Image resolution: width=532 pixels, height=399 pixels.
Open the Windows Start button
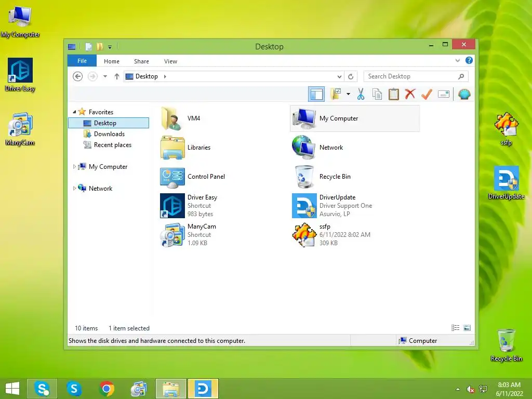[x=12, y=389]
